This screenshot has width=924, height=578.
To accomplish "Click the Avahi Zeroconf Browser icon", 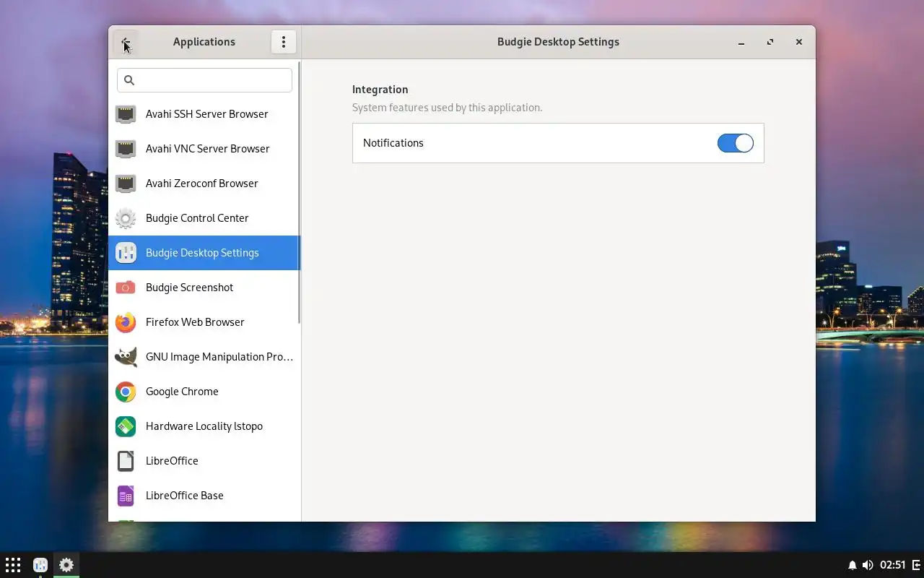I will point(126,184).
